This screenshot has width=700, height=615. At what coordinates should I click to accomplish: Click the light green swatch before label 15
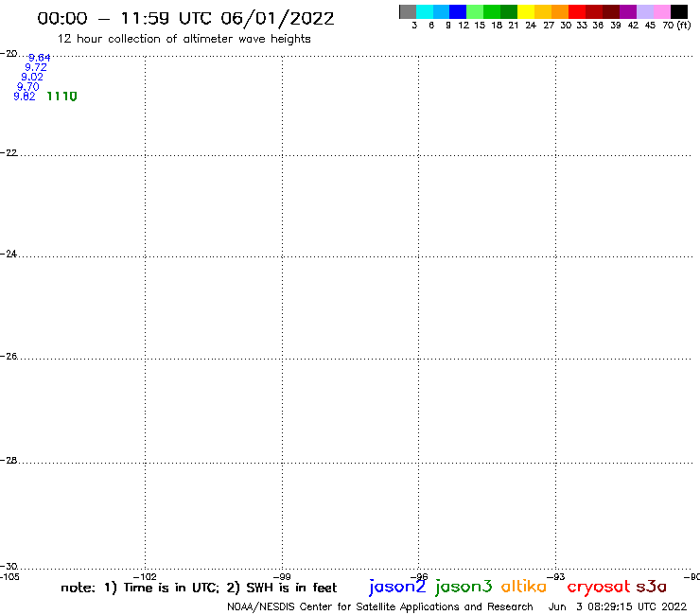coord(475,11)
